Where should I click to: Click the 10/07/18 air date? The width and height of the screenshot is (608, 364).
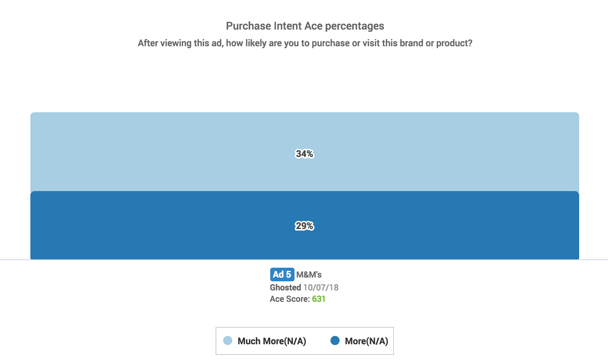pos(321,287)
